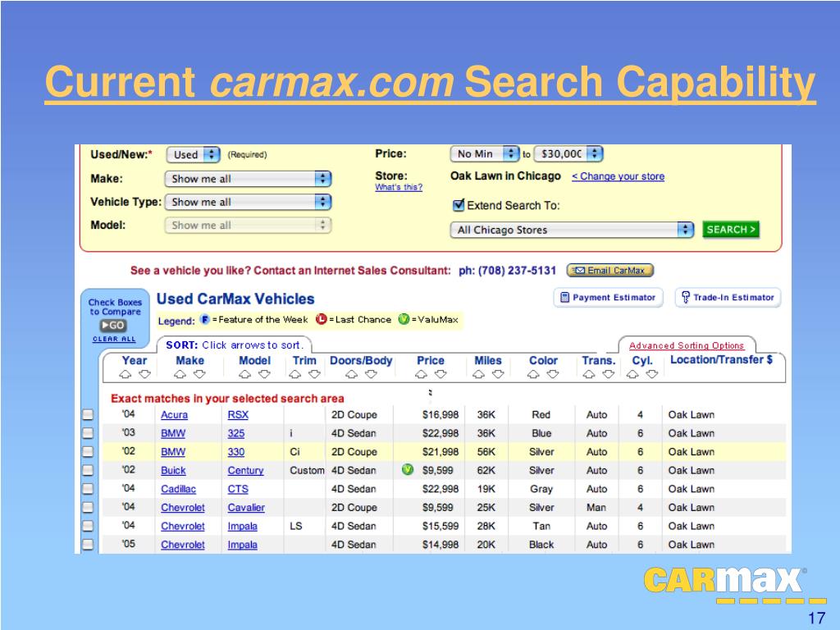Image resolution: width=840 pixels, height=630 pixels.
Task: Tick compare checkbox for '04 Chevrolet Impala
Action: (88, 526)
